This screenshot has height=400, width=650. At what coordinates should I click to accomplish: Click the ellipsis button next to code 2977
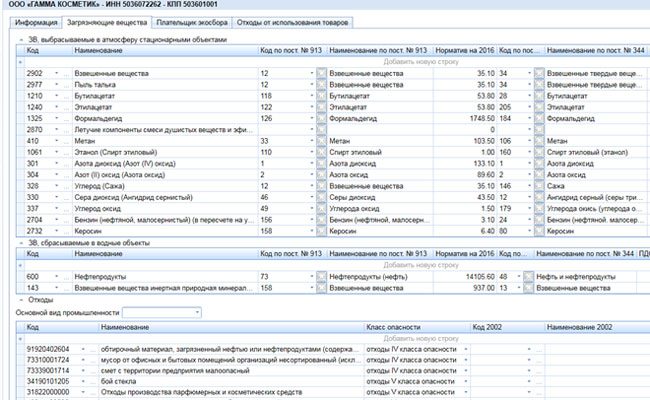66,85
